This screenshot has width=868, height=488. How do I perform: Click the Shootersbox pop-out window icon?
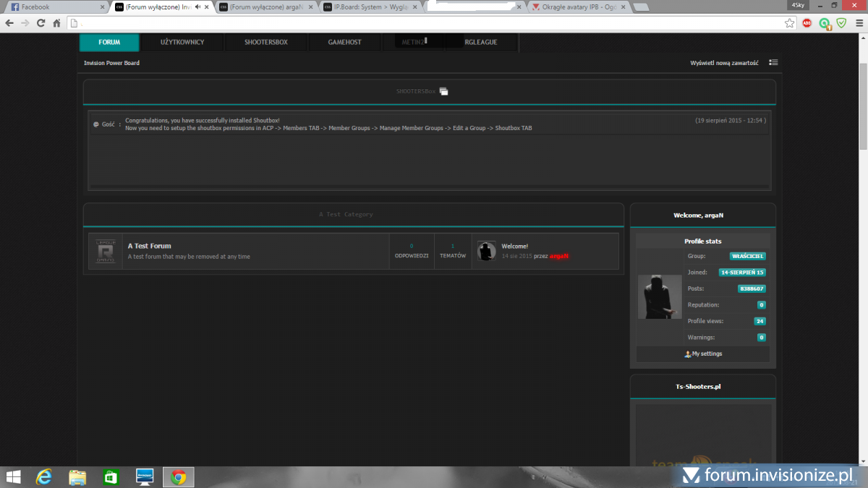(x=443, y=91)
